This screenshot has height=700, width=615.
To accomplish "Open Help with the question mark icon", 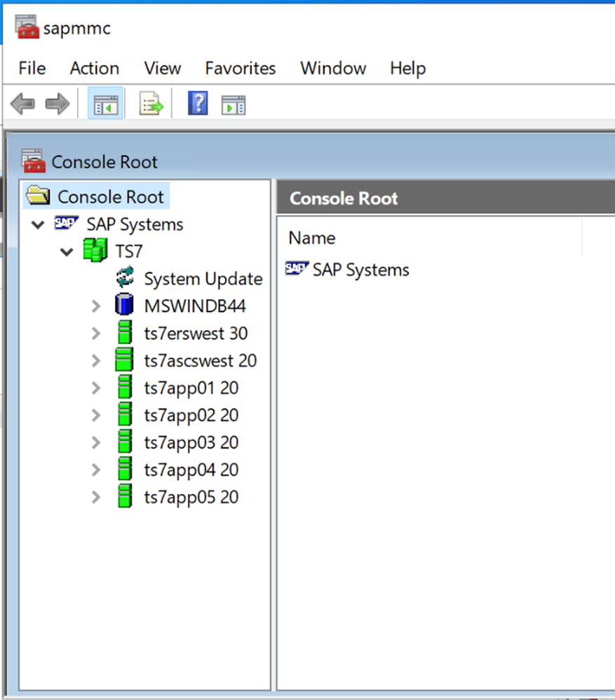I will (x=198, y=103).
